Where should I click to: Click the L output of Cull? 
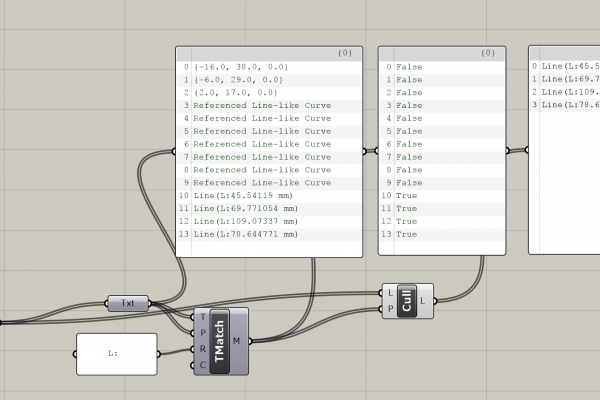423,301
